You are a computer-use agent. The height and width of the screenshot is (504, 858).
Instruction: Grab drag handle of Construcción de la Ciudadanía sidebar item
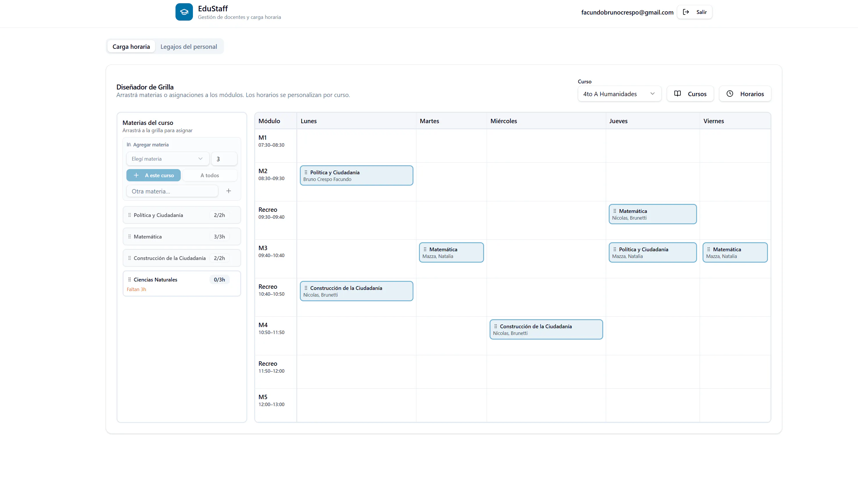[129, 258]
